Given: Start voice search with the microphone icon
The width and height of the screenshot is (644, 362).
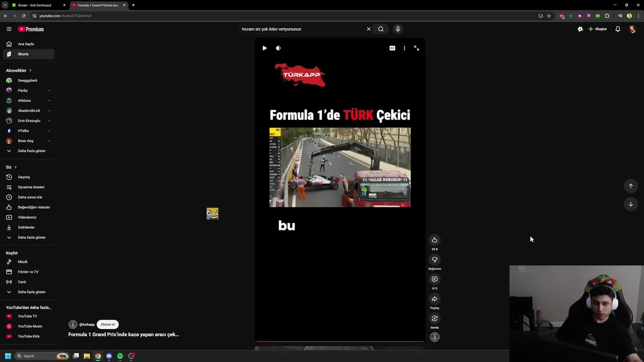Looking at the screenshot, I should [397, 29].
